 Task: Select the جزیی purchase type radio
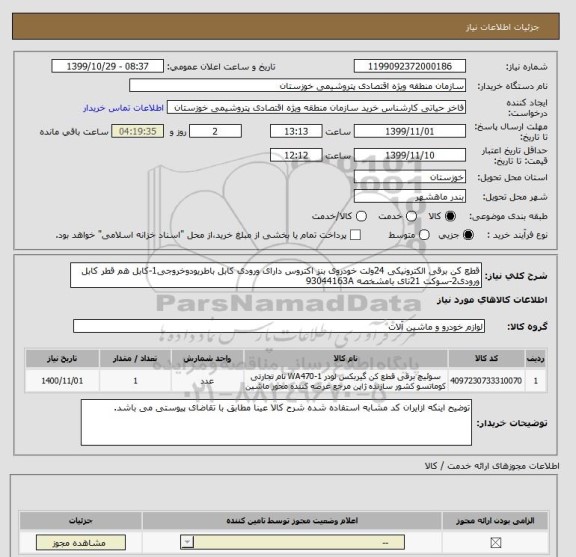coord(468,235)
